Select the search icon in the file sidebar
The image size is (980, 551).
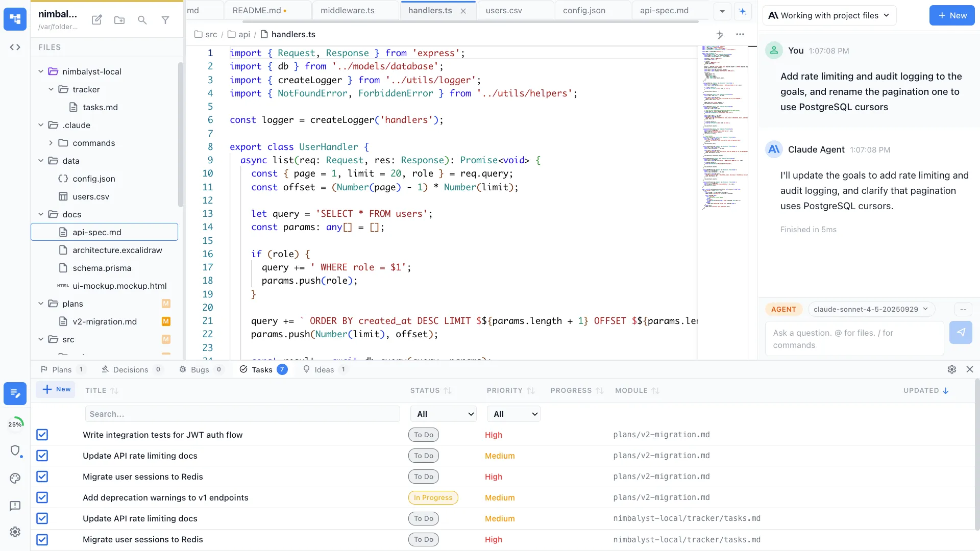pyautogui.click(x=142, y=20)
